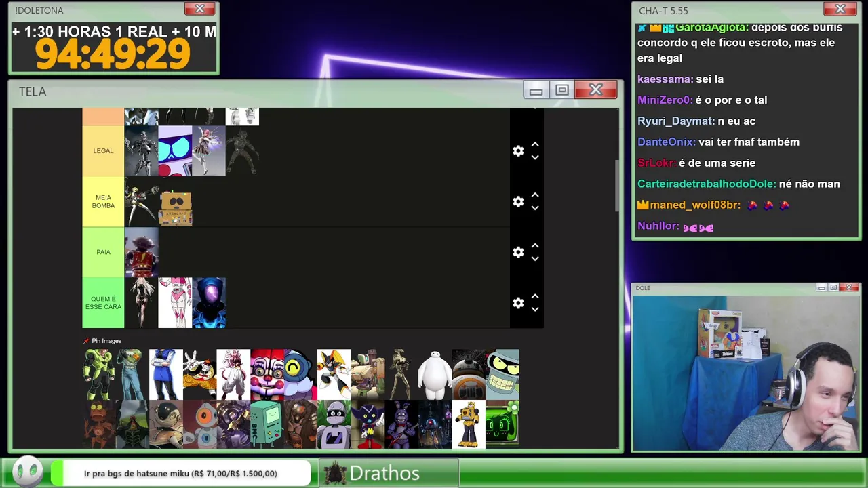
Task: Select the LEGAL tier label
Action: [x=103, y=151]
